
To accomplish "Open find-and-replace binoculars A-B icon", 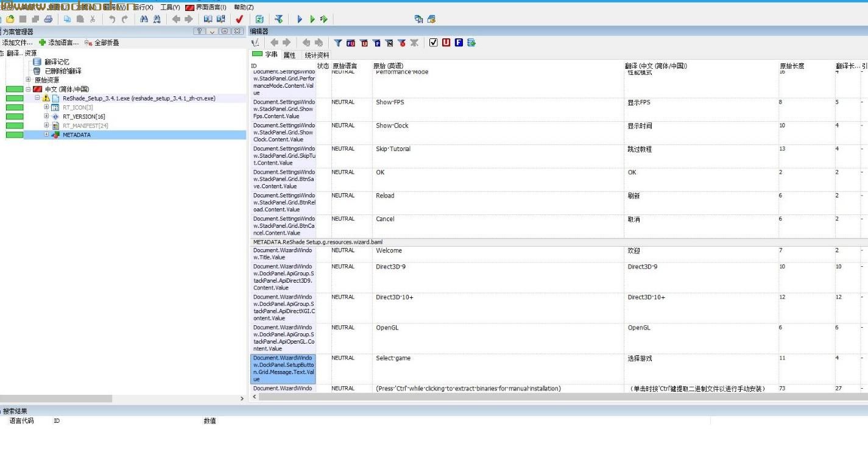I will [x=157, y=19].
